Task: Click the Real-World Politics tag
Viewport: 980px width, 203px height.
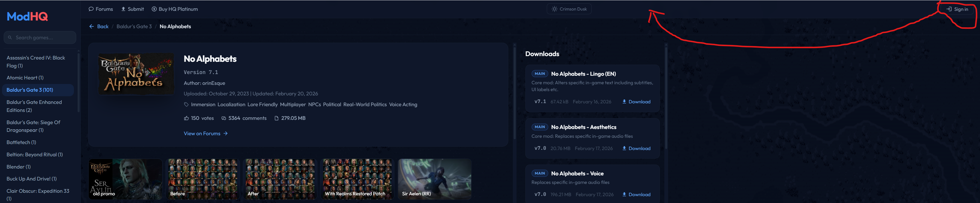Action: click(365, 105)
